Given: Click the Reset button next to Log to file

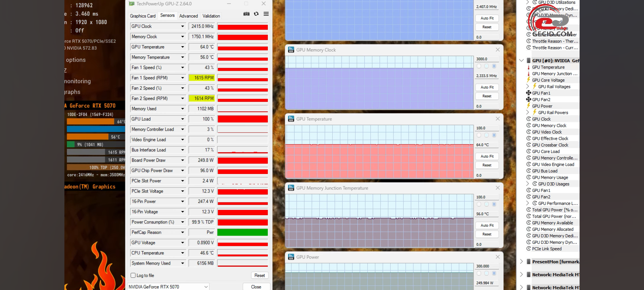Looking at the screenshot, I should click(x=259, y=275).
